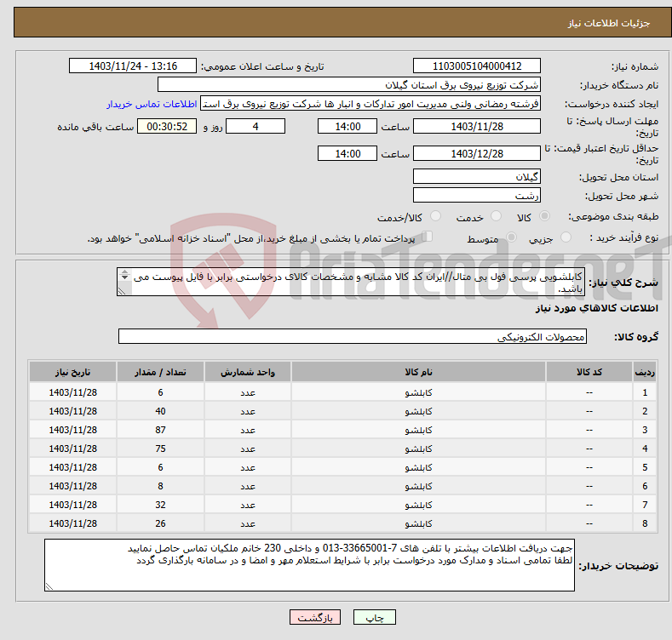Click the announcement date field 1403/11/24 - 13:16
Viewport: 672px width, 640px height.
pos(132,66)
